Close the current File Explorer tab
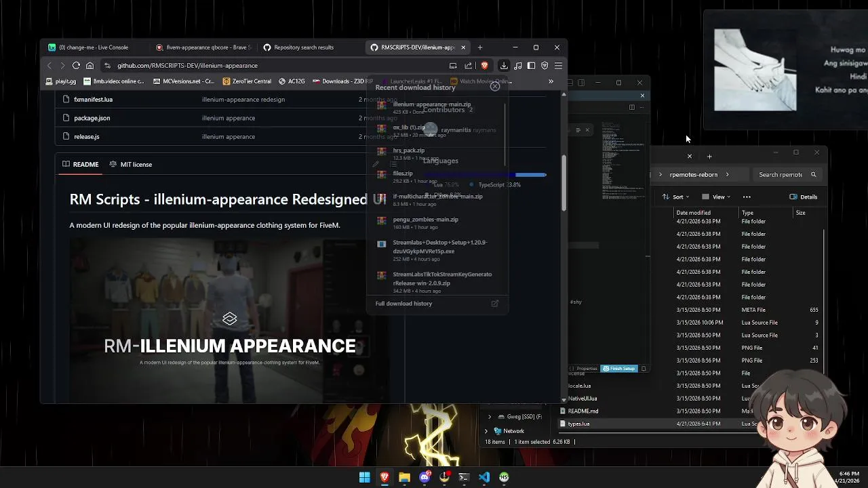Image resolution: width=868 pixels, height=488 pixels. (690, 157)
